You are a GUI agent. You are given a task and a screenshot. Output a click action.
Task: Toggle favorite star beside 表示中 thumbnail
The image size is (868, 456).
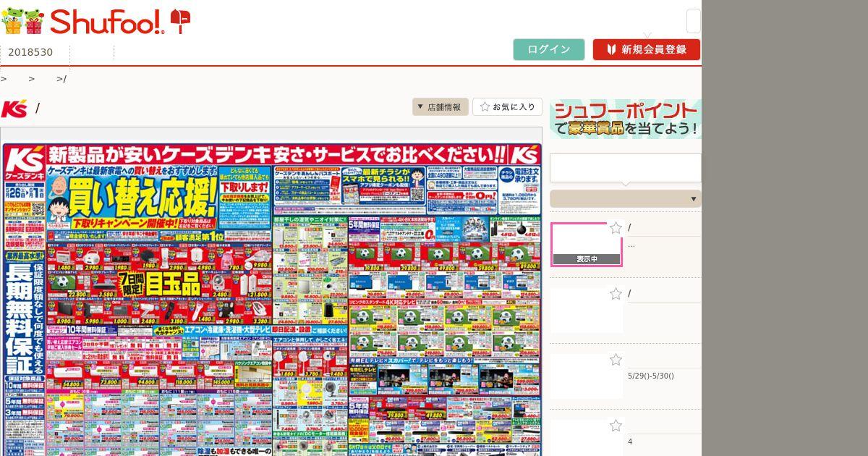[x=616, y=229]
